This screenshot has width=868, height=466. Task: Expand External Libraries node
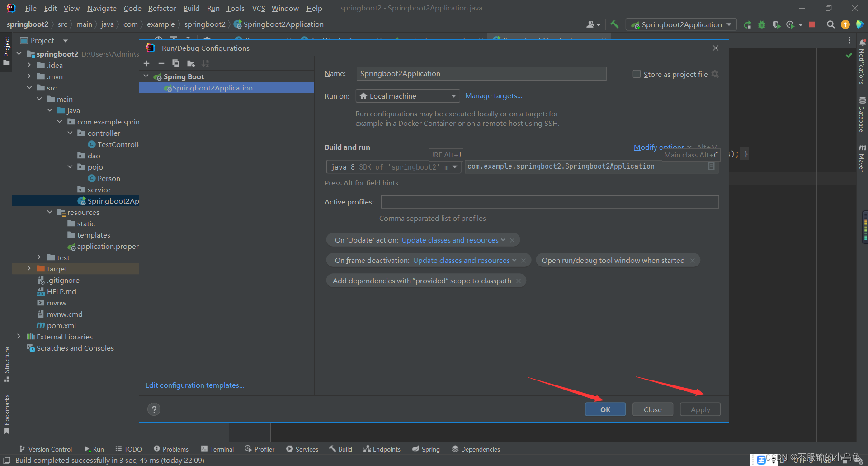[19, 337]
